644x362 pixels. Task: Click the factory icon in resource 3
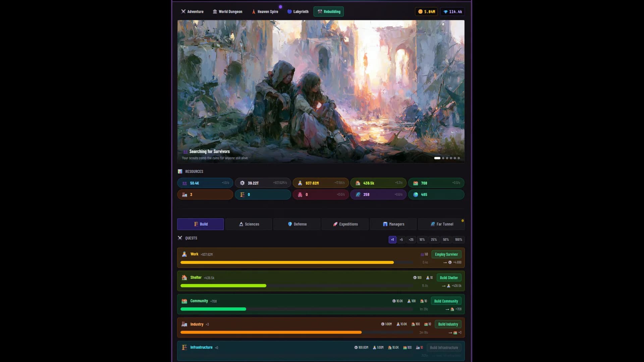point(184,194)
